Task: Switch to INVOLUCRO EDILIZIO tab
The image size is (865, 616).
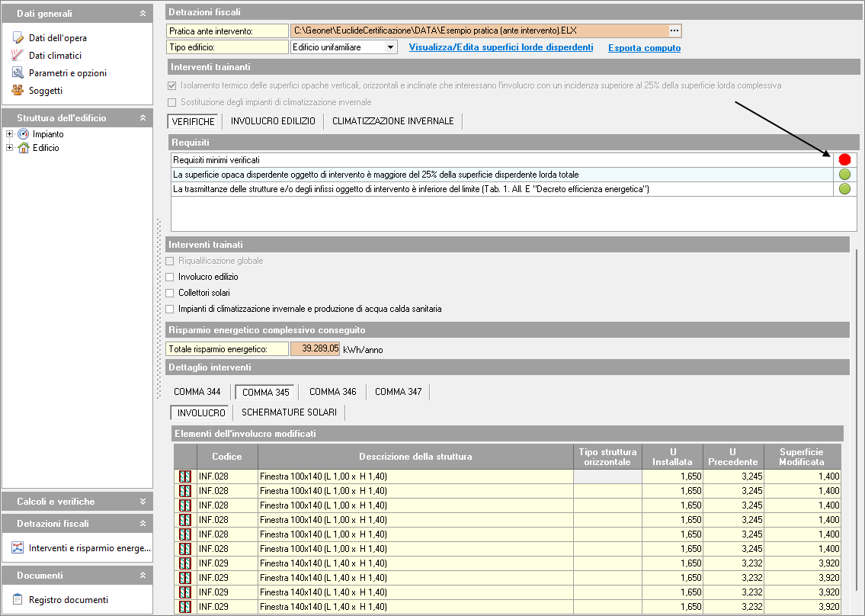Action: tap(273, 121)
